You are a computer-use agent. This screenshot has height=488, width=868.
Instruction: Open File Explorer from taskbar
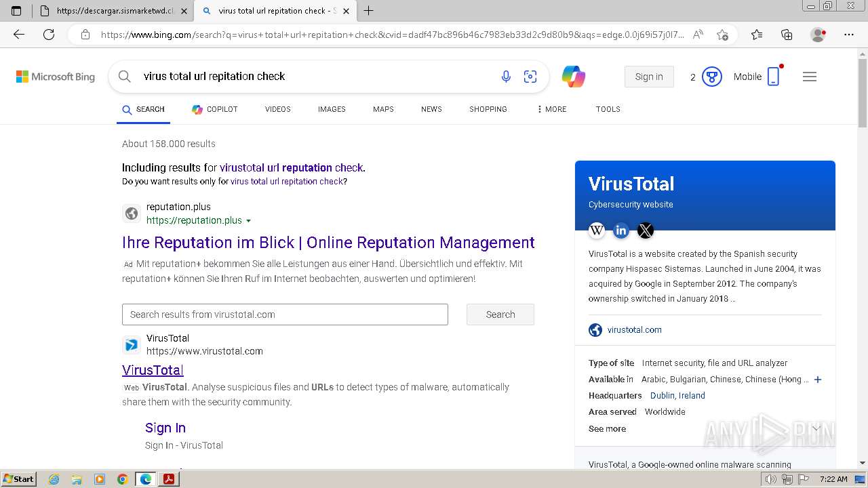pos(77,479)
